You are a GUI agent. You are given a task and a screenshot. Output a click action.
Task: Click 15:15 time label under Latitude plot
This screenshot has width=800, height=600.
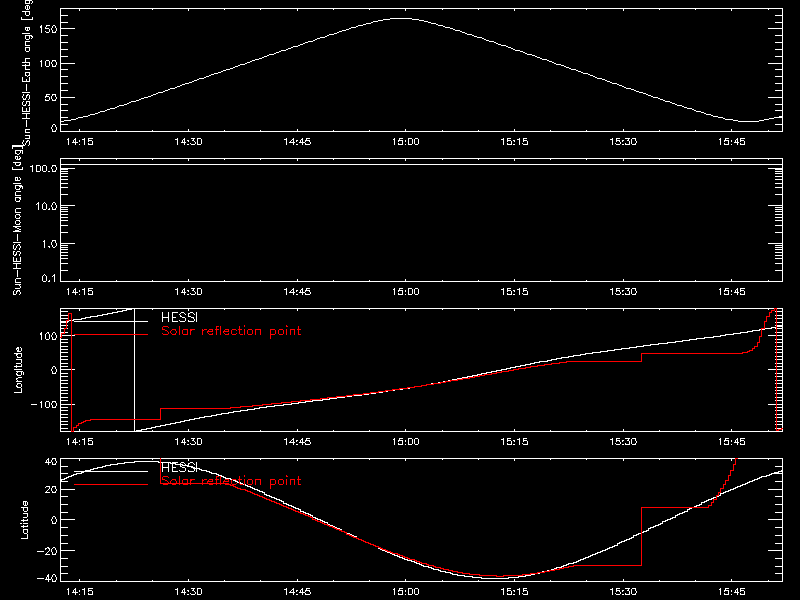tap(514, 592)
